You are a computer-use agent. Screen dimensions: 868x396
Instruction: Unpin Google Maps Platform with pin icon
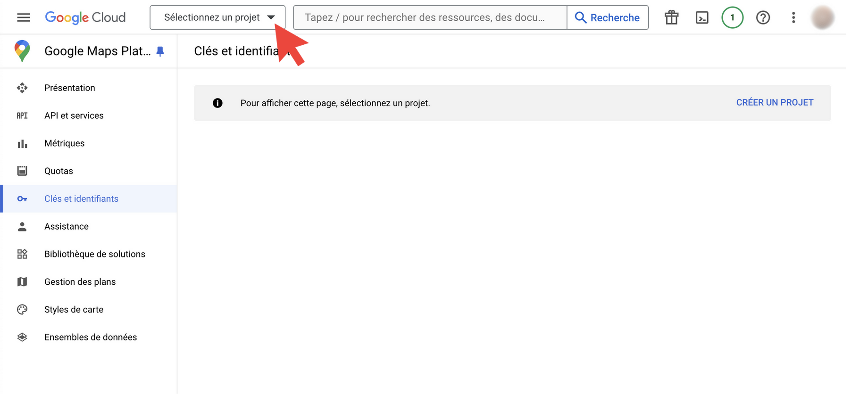[x=160, y=51]
